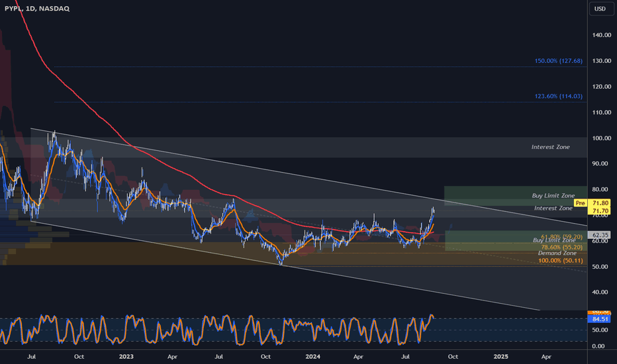Select the 100.00% (50.11) Fibonacci label
617x364 pixels.
click(x=560, y=261)
